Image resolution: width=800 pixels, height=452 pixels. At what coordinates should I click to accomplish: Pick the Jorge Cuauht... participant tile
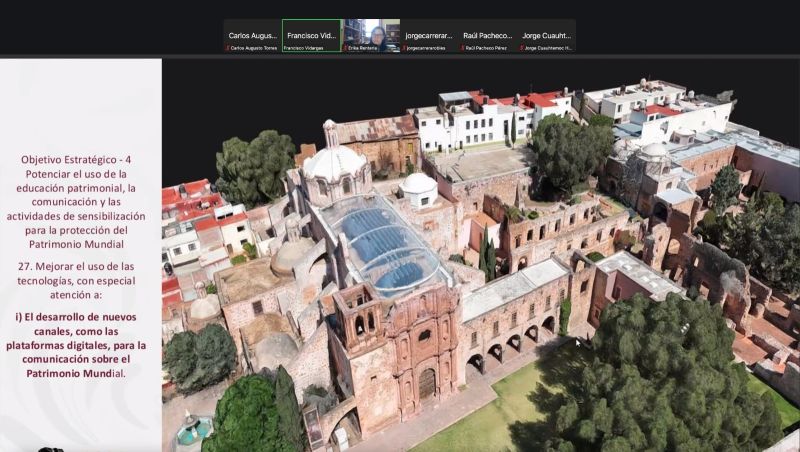(x=547, y=35)
